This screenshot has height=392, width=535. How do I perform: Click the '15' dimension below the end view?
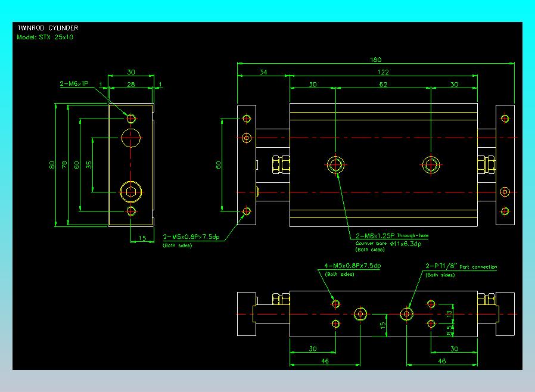[142, 238]
